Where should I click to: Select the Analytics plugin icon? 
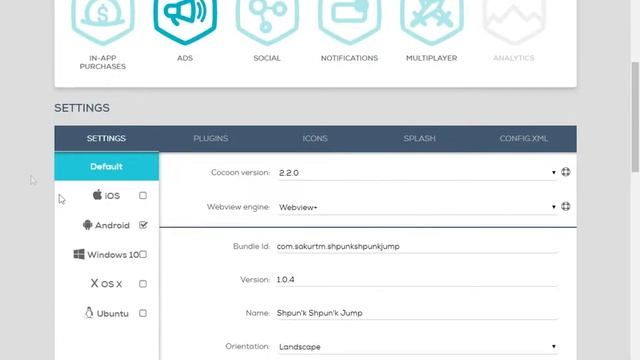coord(514,21)
